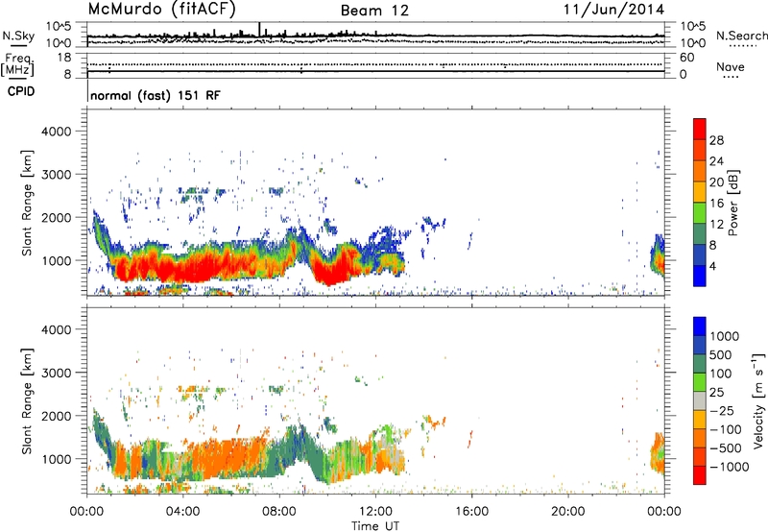Click the 1000 tick on Velocity scale
The image size is (768, 532).
[x=725, y=336]
